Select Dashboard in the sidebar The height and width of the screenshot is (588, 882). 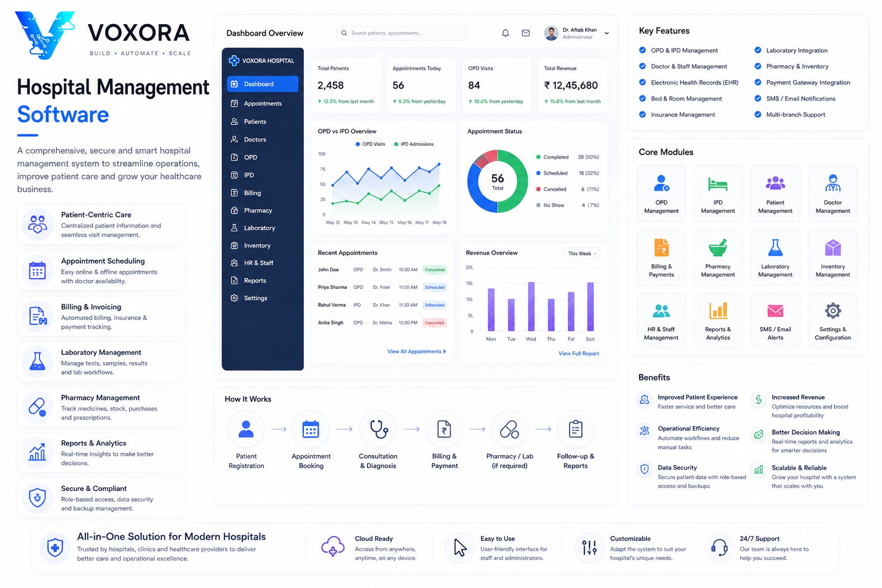click(x=262, y=84)
